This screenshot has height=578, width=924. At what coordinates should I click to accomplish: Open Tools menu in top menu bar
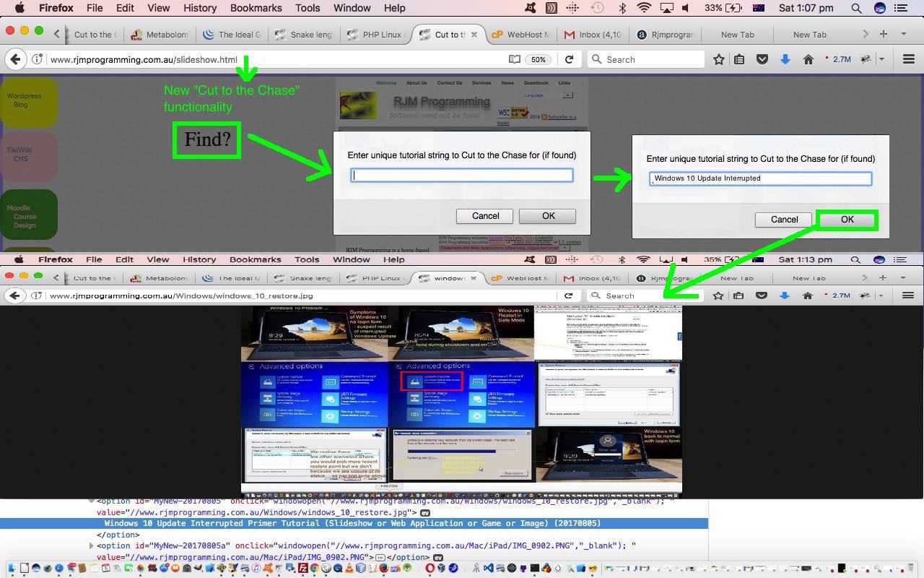coord(308,8)
